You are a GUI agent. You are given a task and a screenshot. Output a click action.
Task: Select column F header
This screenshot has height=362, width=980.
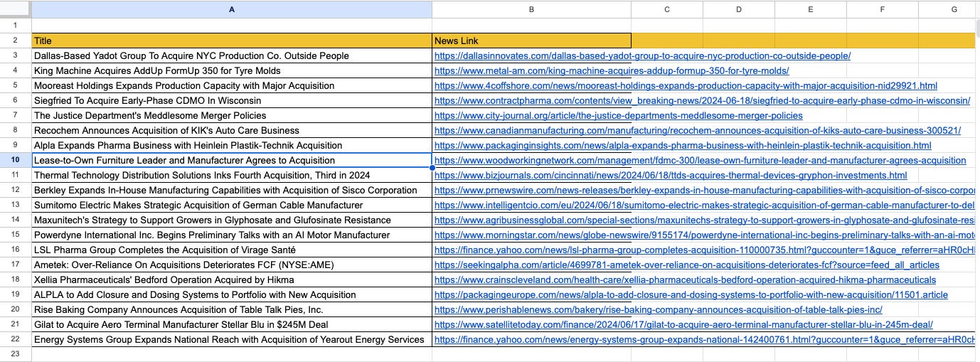883,9
